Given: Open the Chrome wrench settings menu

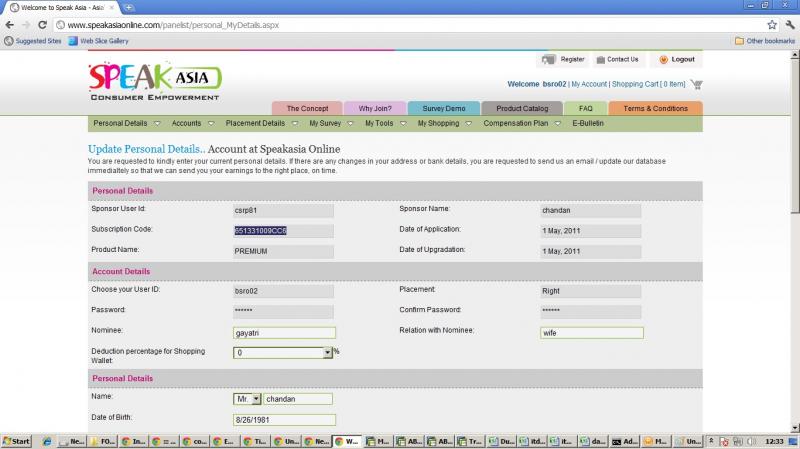Looking at the screenshot, I should [x=790, y=24].
